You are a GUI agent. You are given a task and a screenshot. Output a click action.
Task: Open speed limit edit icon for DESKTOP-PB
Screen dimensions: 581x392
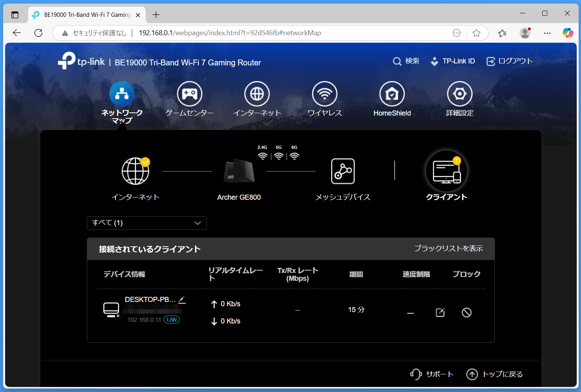[x=440, y=313]
